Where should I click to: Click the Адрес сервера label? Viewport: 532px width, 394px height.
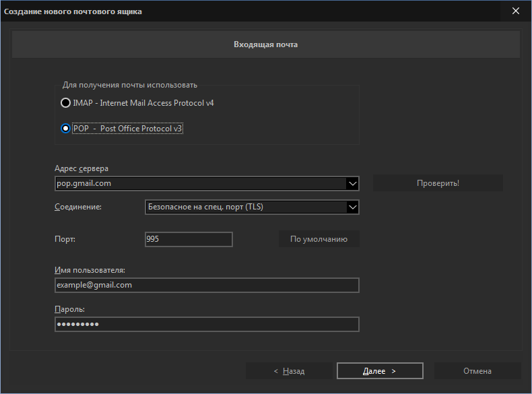(x=81, y=168)
